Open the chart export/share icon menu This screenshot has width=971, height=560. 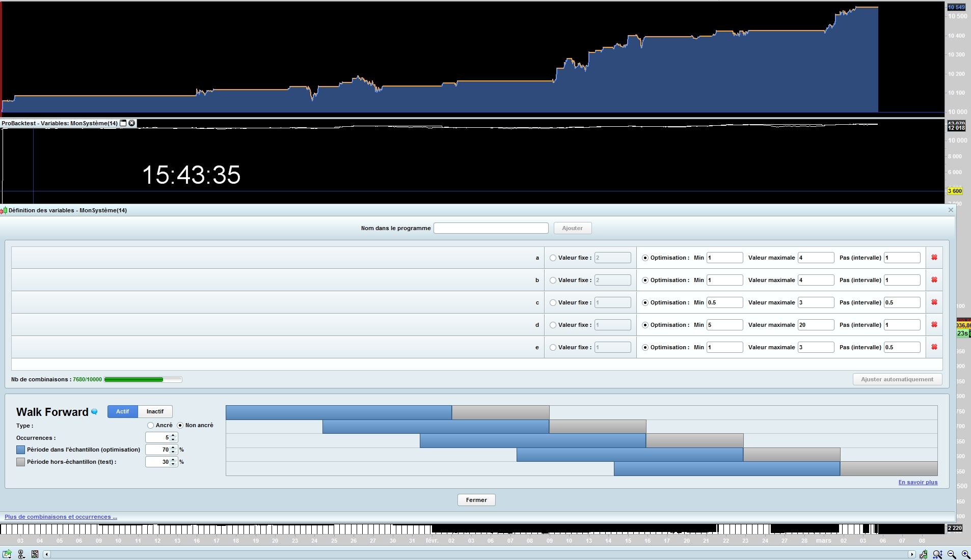tap(7, 554)
